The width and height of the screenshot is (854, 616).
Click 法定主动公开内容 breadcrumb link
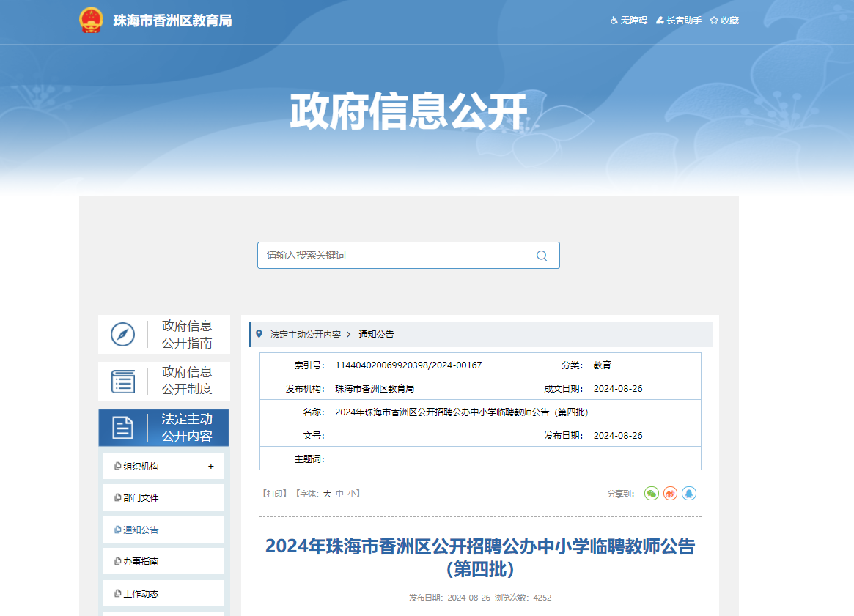click(x=306, y=335)
